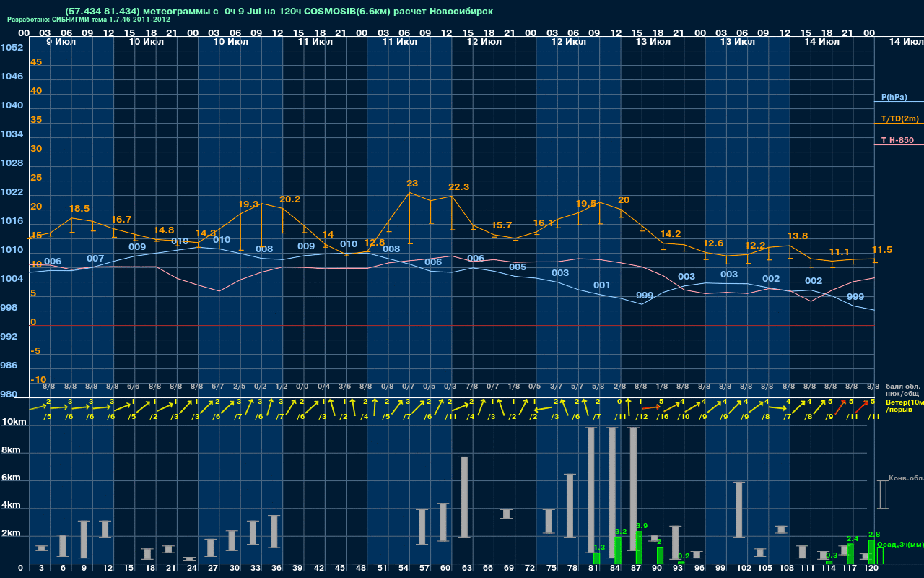Select temperature value 19.3
Screen dimensions: 924x578
[248, 204]
